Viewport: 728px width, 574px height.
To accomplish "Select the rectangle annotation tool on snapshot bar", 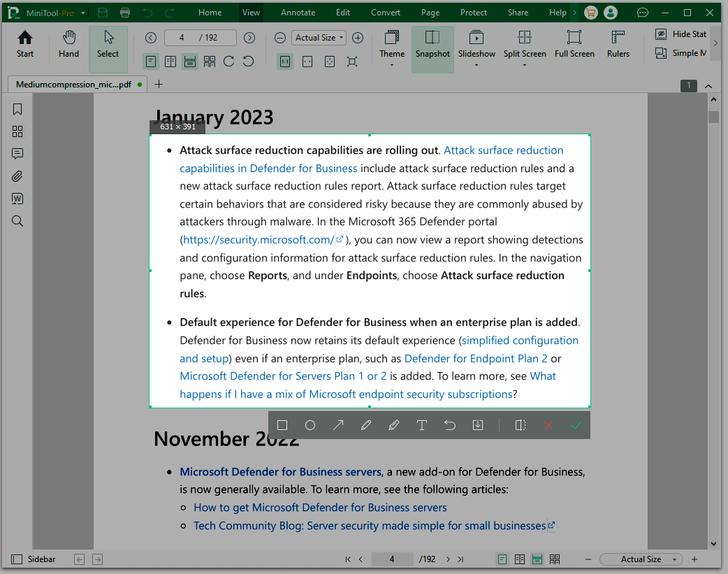I will 282,424.
